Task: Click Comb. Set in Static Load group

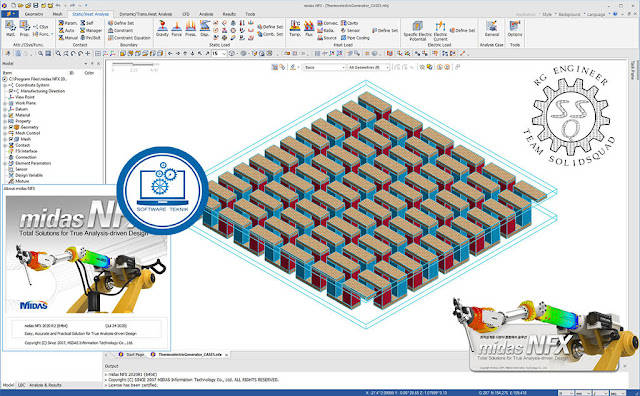Action: 270,34
